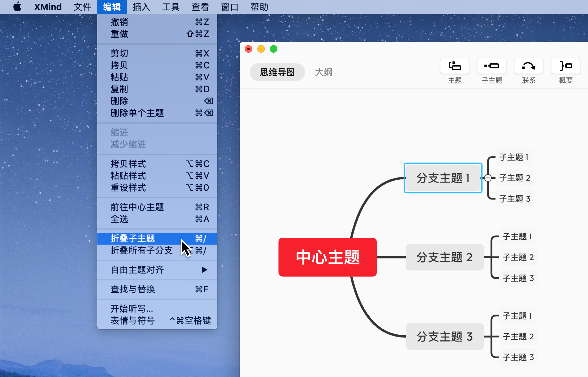Select 子主题 1 under 分支主题 3
Image resolution: width=588 pixels, height=377 pixels.
517,316
